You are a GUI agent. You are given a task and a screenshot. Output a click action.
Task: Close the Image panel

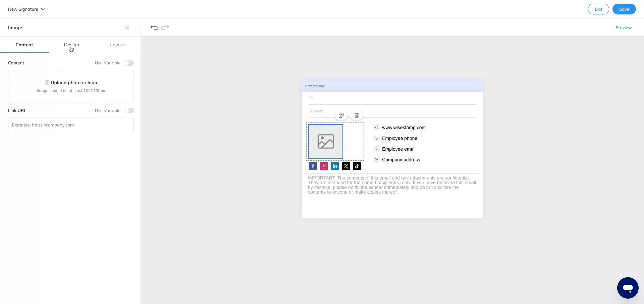click(x=127, y=28)
